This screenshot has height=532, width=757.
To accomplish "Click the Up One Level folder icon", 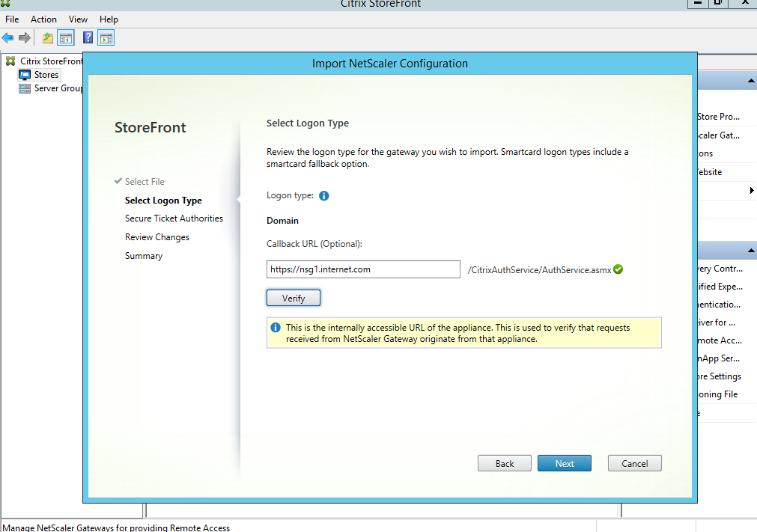I will (48, 37).
